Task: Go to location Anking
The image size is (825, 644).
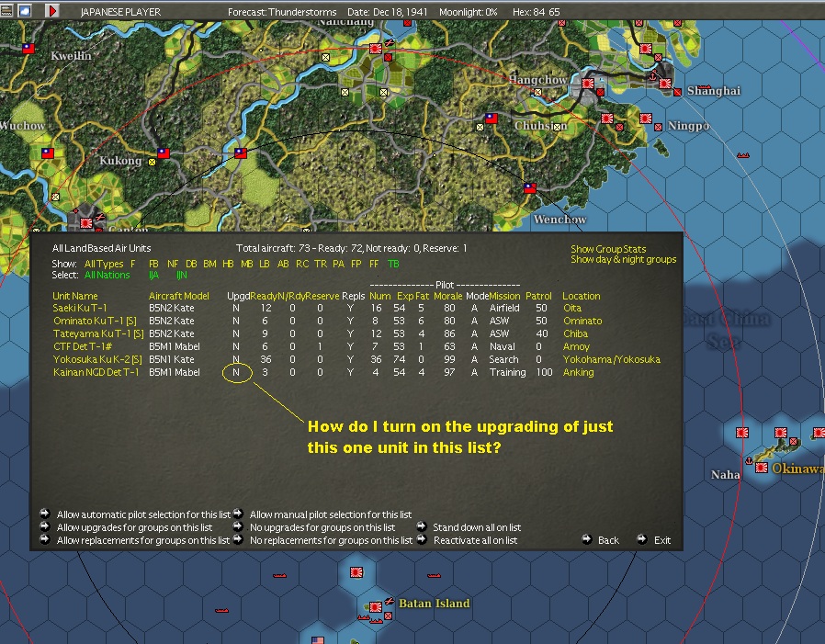Action: (x=578, y=372)
